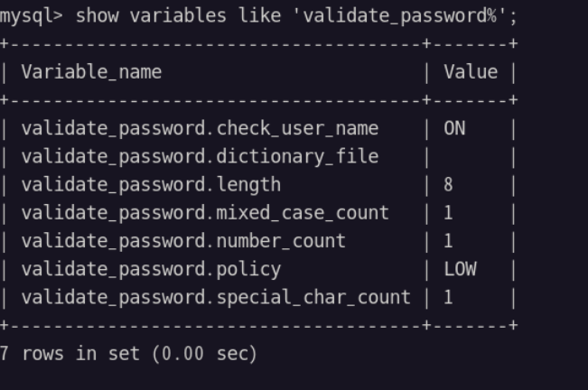Click the Variable_name column header

(91, 72)
